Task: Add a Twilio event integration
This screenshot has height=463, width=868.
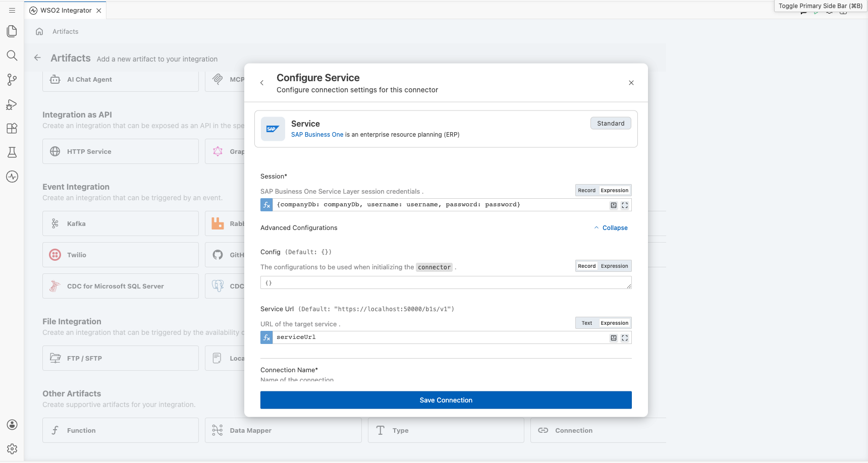Action: [121, 255]
